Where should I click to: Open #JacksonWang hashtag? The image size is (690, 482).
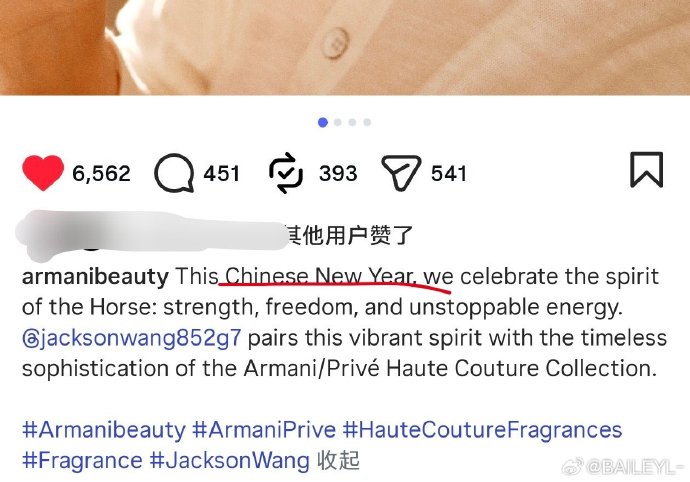229,461
